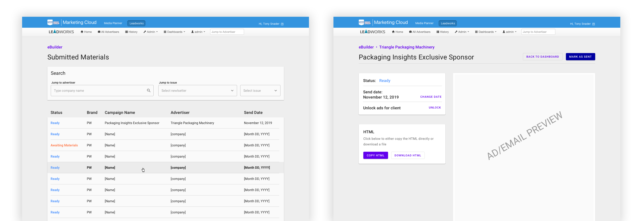Click the Leadworks logo in the left navbar
Image resolution: width=644 pixels, height=221 pixels.
(x=61, y=32)
